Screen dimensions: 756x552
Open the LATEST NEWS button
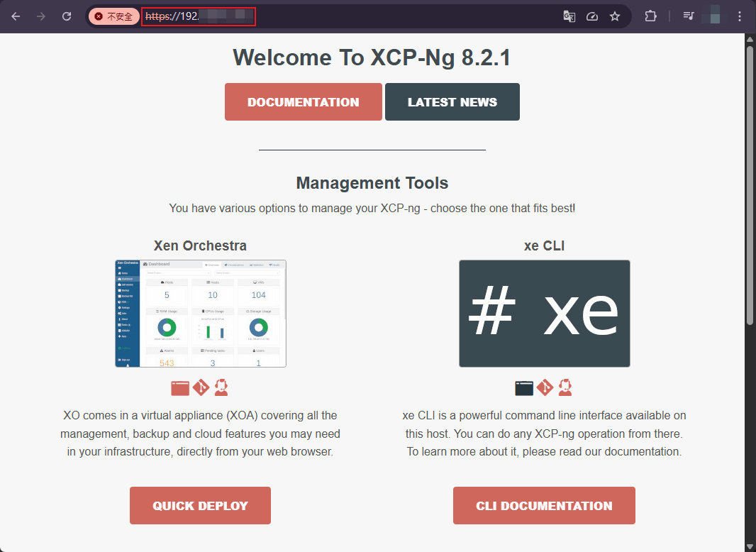(452, 101)
